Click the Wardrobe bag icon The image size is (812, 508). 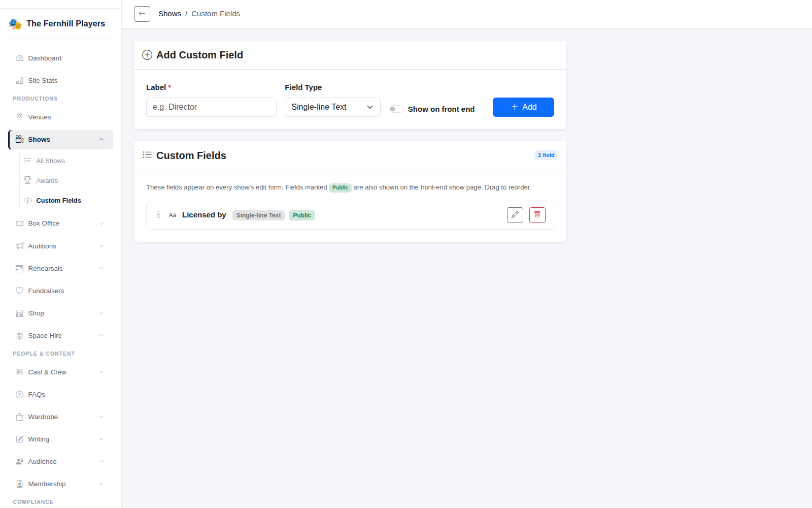coord(19,417)
